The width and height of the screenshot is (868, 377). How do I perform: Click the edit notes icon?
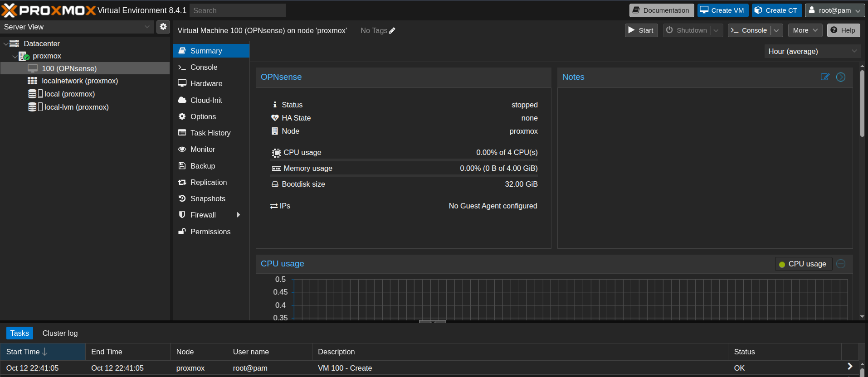825,77
